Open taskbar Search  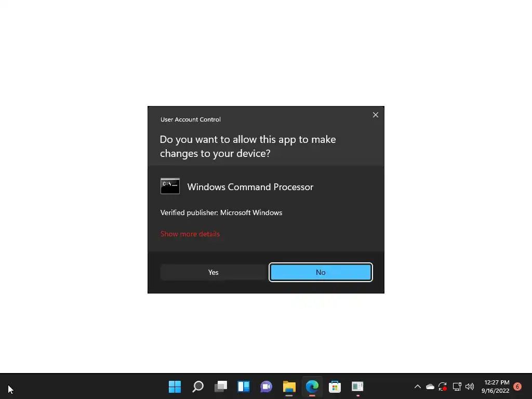pyautogui.click(x=198, y=387)
